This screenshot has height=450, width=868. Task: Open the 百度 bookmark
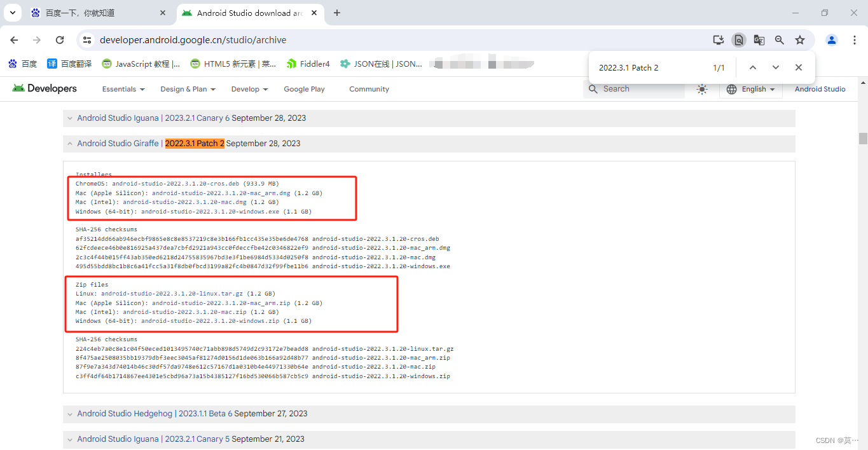pos(23,64)
